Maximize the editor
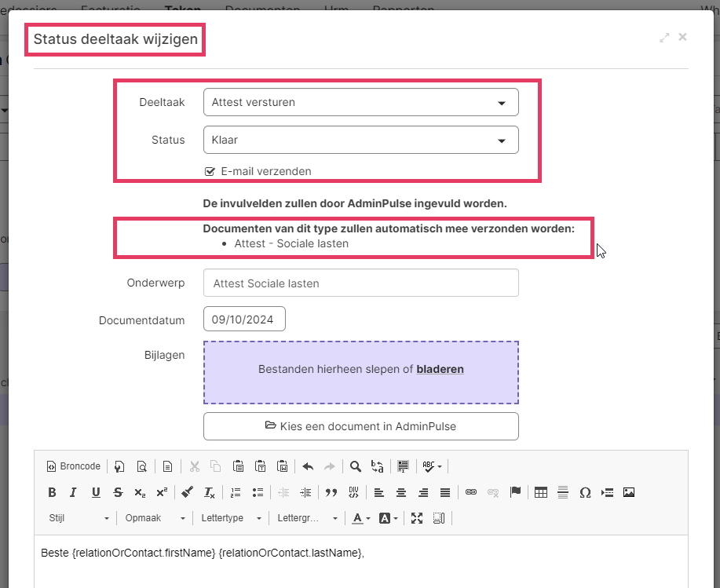 pyautogui.click(x=416, y=518)
